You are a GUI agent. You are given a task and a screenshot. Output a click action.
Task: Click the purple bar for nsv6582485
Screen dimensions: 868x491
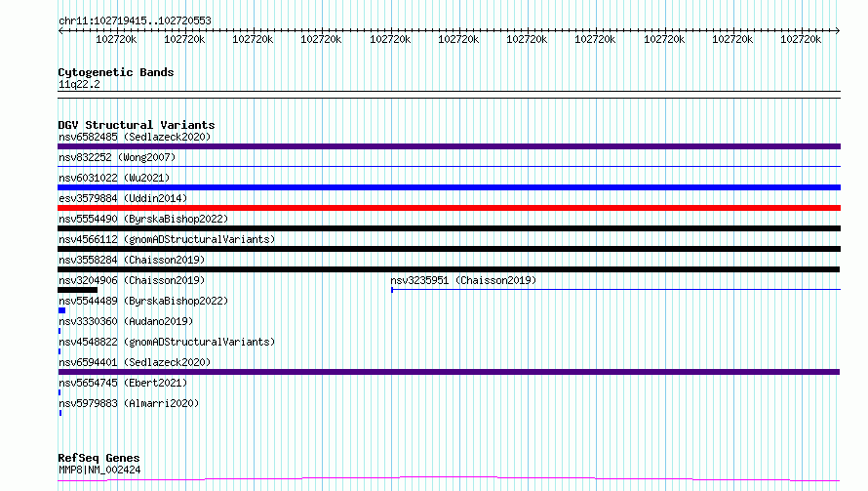click(449, 146)
